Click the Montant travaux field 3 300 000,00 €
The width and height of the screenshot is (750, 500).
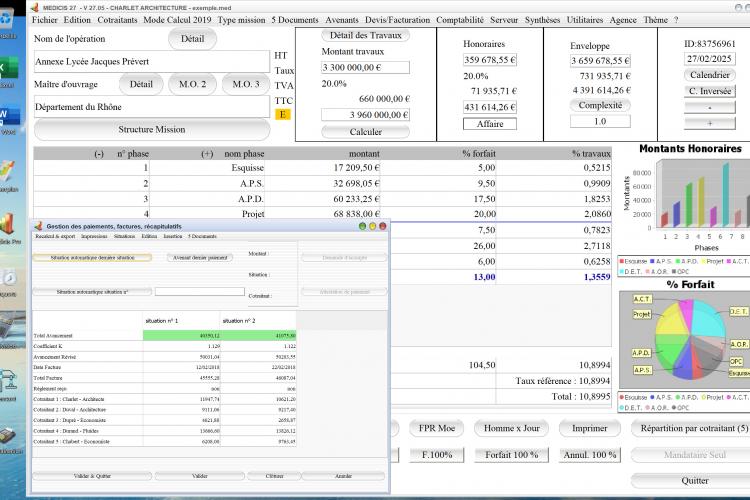[x=365, y=67]
